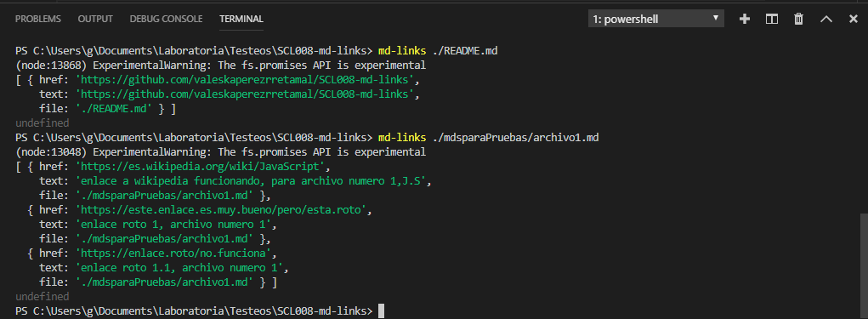868x319 pixels.
Task: Click the last 'undefined' output line
Action: click(42, 297)
